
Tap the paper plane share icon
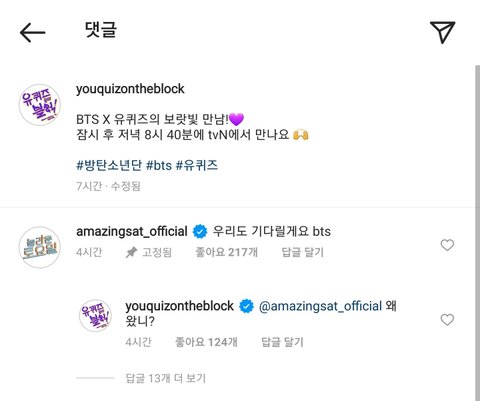[442, 32]
